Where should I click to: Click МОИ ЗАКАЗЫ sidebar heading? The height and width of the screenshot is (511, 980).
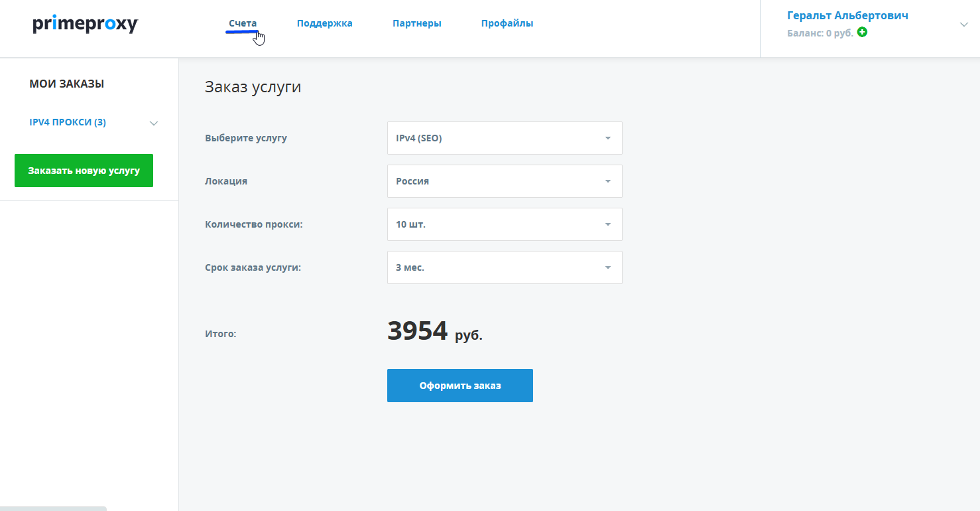[x=67, y=84]
